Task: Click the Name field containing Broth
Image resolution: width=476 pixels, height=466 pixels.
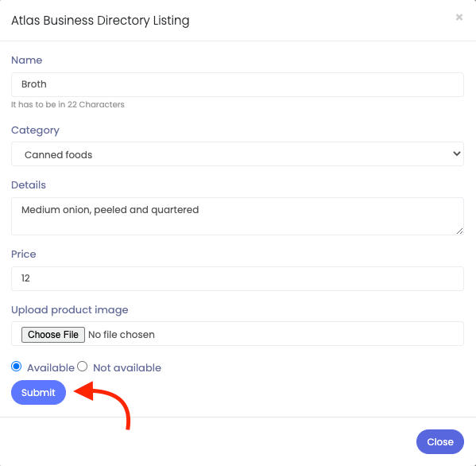Action: coord(238,84)
